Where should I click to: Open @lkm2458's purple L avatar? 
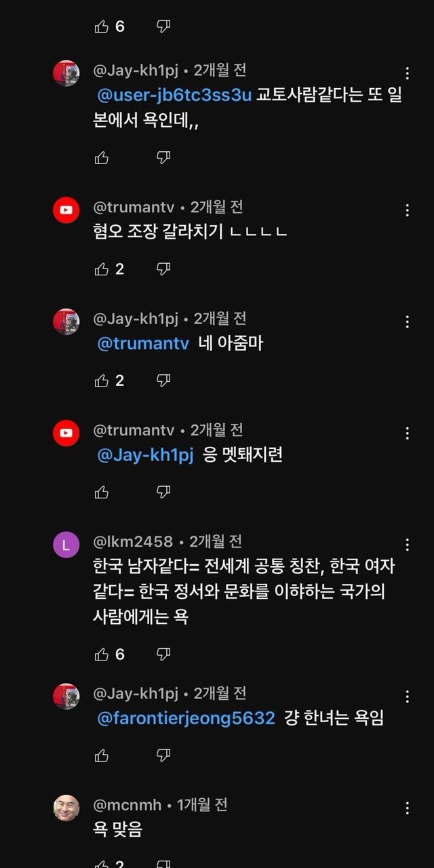click(x=66, y=545)
